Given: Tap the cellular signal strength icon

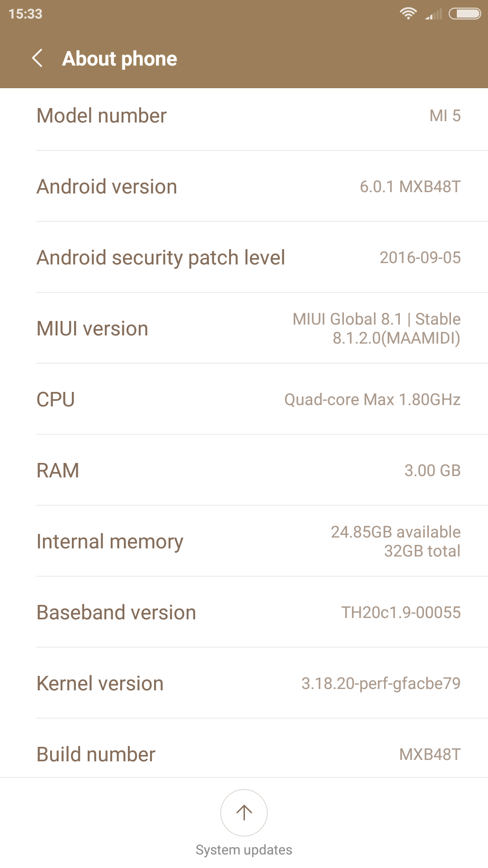Looking at the screenshot, I should coord(434,14).
